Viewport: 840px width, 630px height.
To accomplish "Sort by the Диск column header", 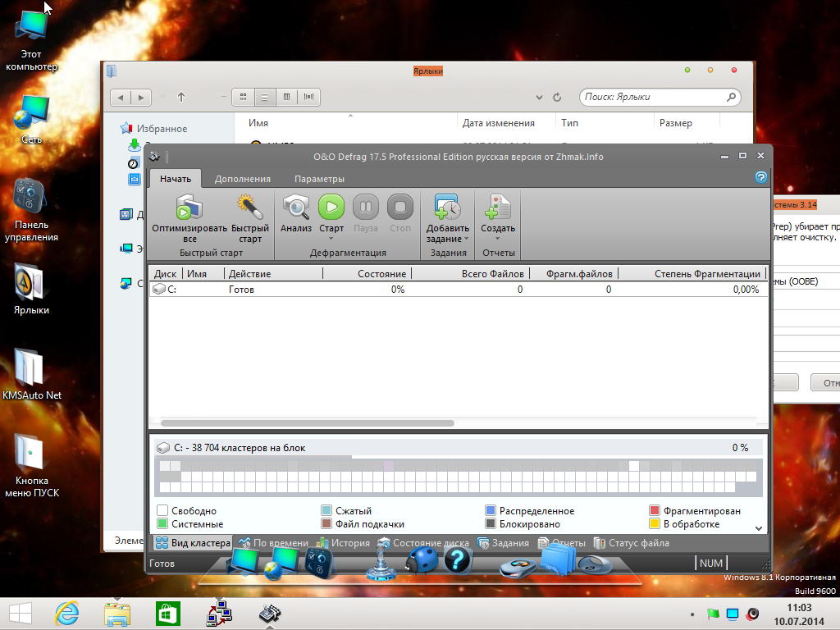I will (x=166, y=274).
